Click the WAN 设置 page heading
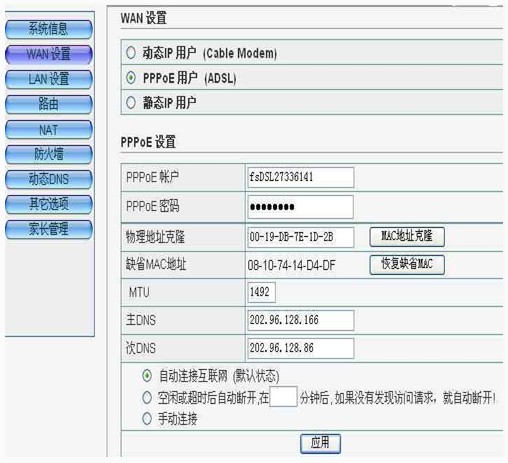 click(144, 18)
